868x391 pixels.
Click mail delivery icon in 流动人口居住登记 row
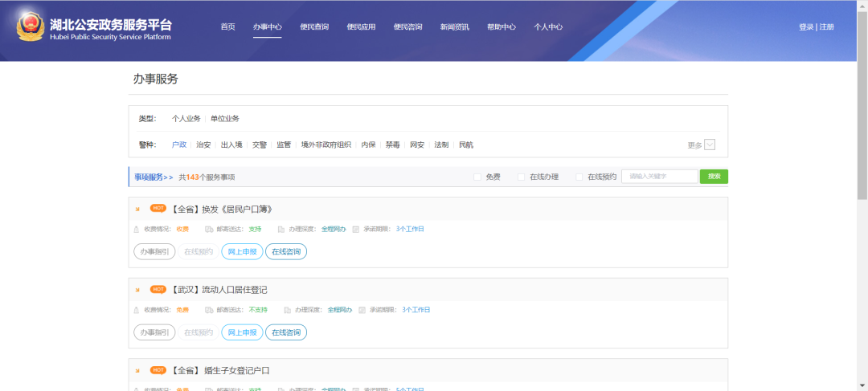pos(209,310)
